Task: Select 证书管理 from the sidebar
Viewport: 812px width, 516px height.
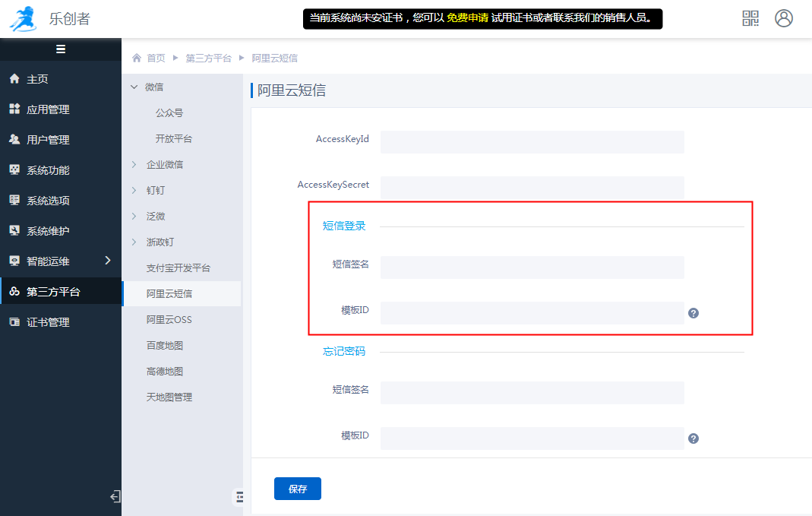Action: 47,322
